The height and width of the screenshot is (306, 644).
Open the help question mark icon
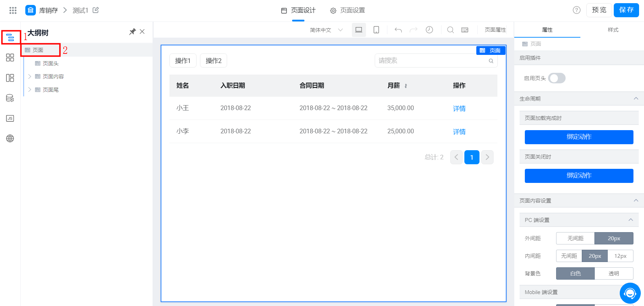[577, 10]
